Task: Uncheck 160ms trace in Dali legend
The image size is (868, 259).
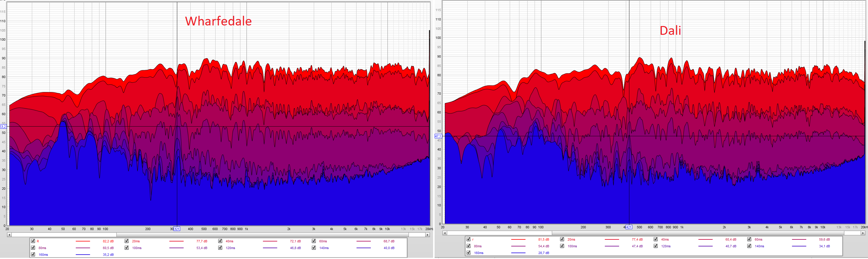Action: click(x=469, y=253)
